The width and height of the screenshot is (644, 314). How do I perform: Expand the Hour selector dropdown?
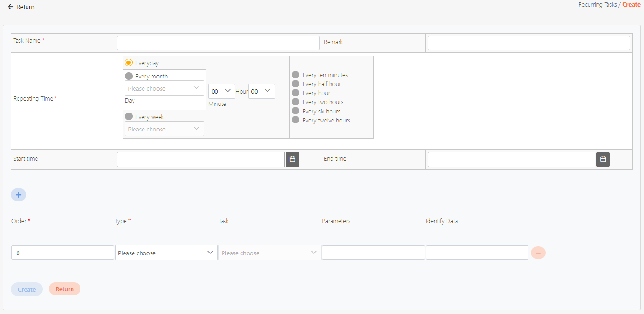point(222,91)
